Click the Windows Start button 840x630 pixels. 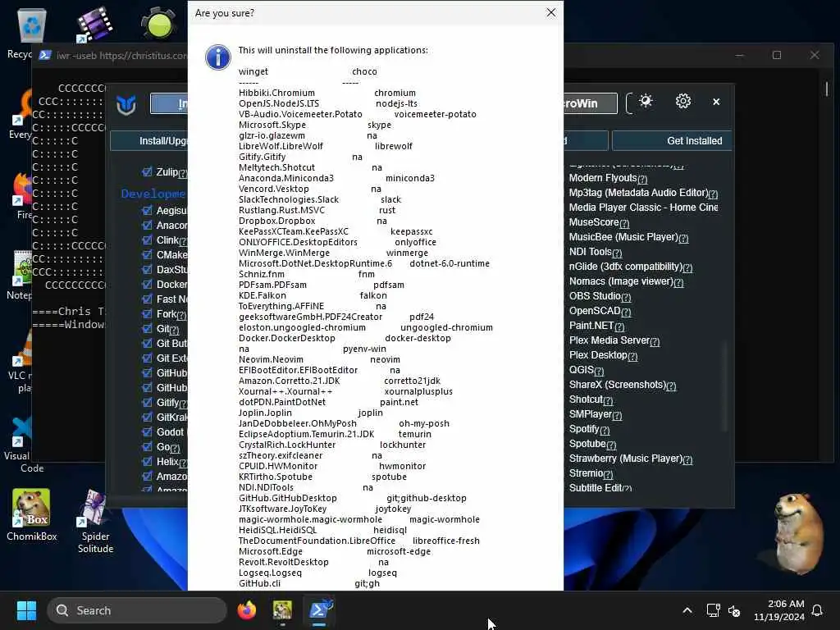[26, 610]
